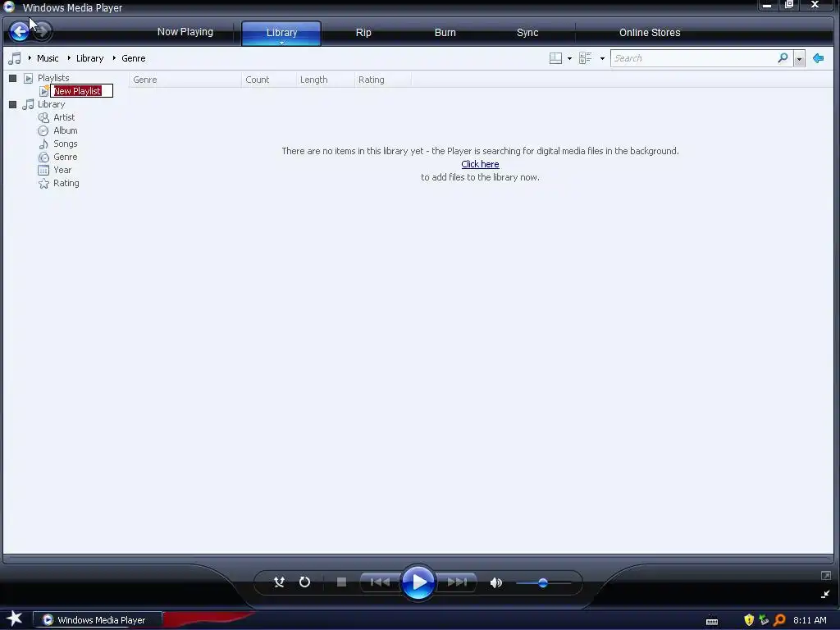
Task: Open the search options dropdown
Action: pyautogui.click(x=799, y=58)
